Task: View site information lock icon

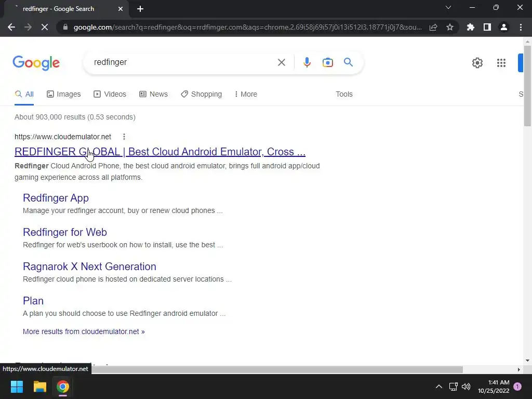Action: [65, 27]
